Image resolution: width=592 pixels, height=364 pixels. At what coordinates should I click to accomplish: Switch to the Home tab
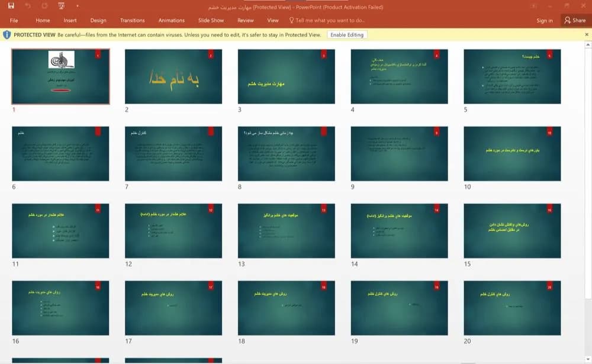click(x=43, y=20)
